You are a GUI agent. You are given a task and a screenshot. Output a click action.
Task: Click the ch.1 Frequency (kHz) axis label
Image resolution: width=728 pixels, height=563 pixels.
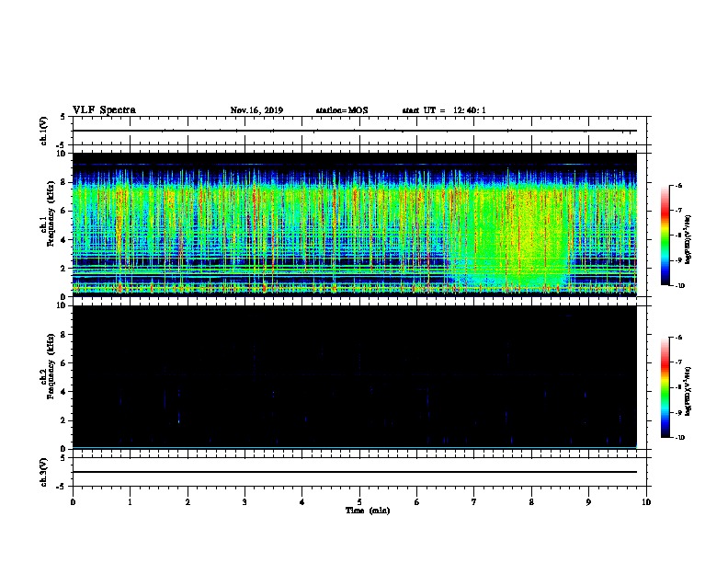coord(48,214)
